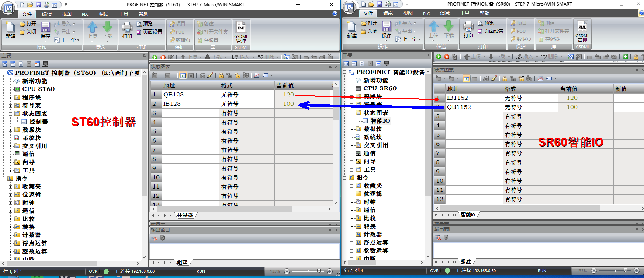Screen dimensions: 644x278
Task: Click the 上传 arrow in ST60 ribbon
Action: [92, 30]
